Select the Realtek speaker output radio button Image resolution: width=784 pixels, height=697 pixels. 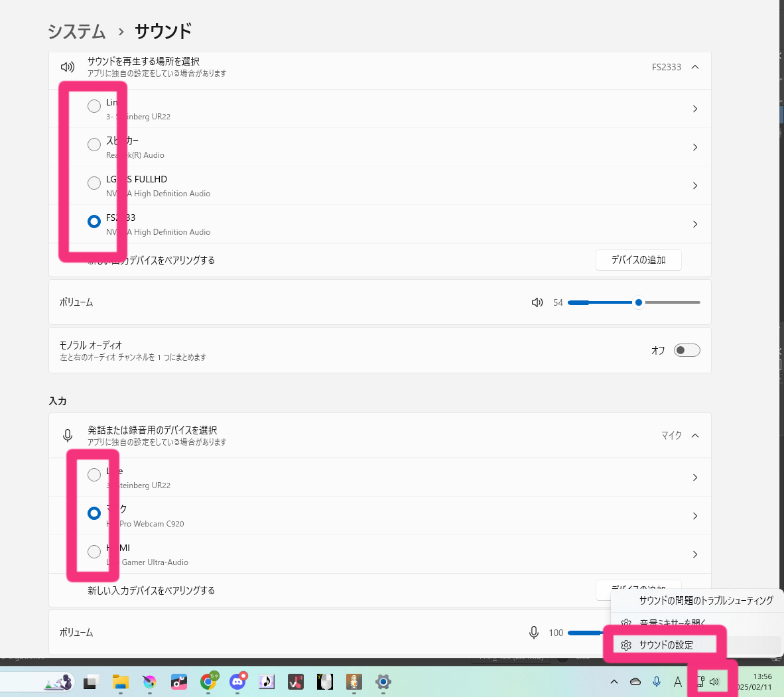[x=94, y=145]
